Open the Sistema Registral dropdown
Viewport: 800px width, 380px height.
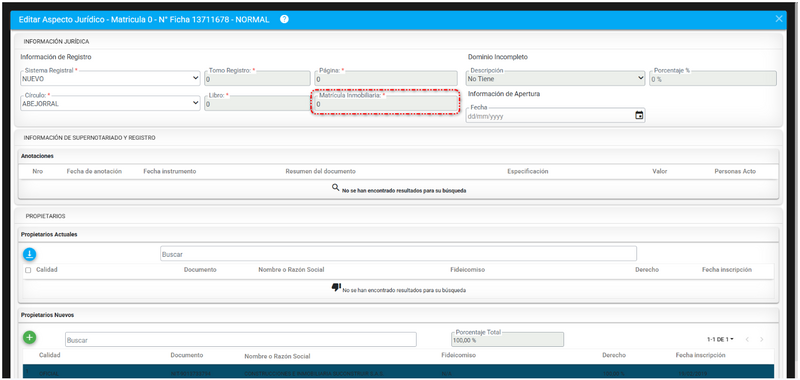(110, 79)
